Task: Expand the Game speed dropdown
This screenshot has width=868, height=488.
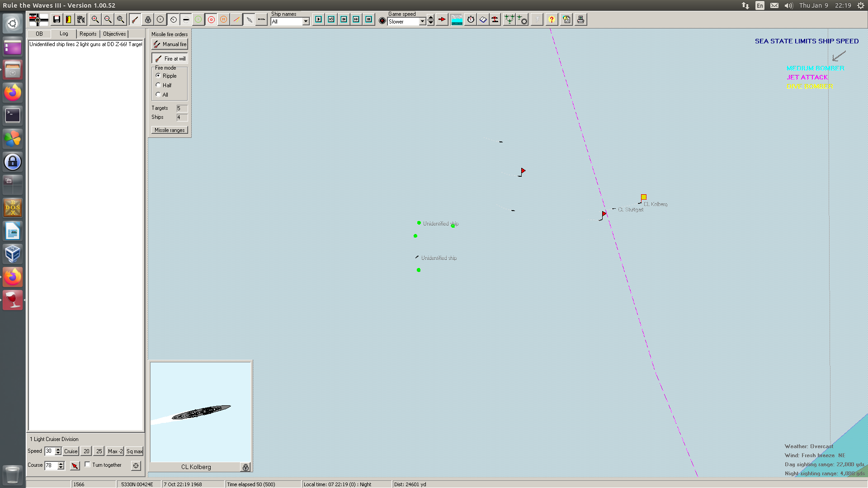Action: 422,21
